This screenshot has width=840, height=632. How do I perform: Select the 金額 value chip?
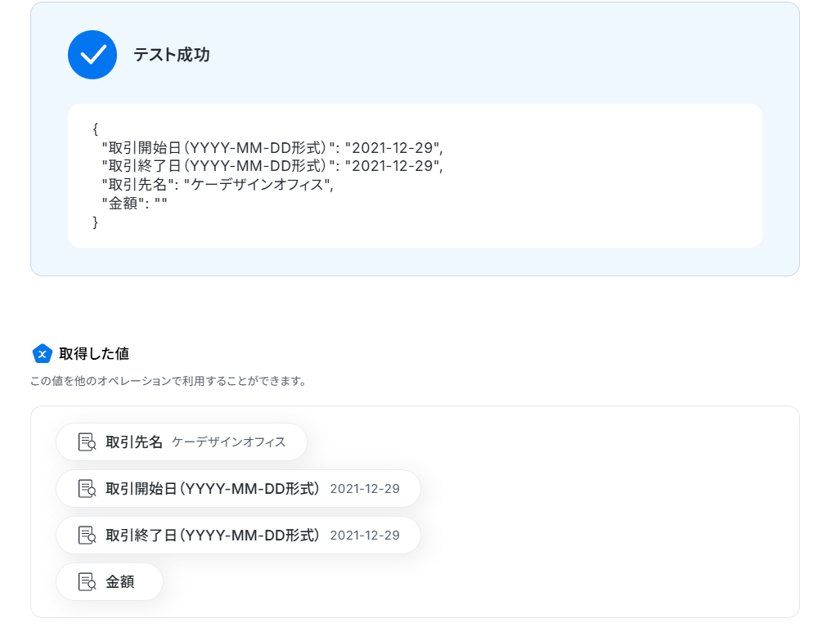pyautogui.click(x=110, y=581)
